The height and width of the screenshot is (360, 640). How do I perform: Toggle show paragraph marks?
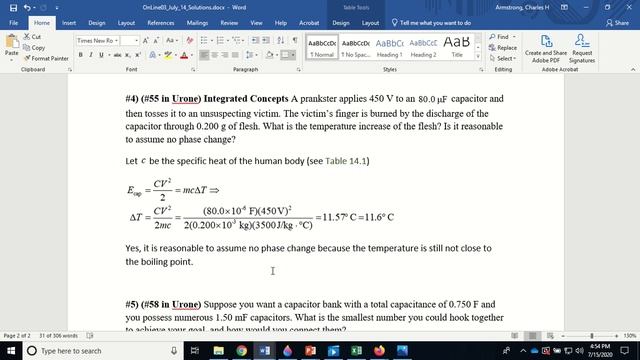coord(294,40)
